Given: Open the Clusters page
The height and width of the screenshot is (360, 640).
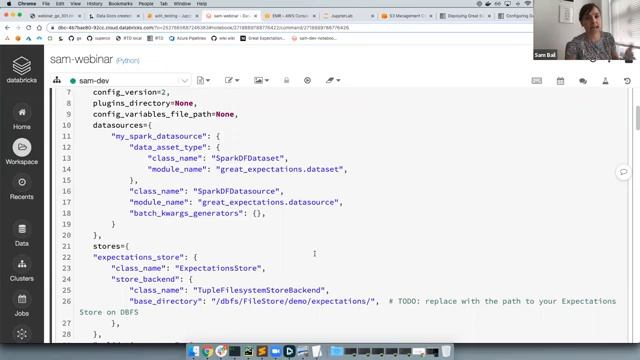Looking at the screenshot, I should [22, 269].
